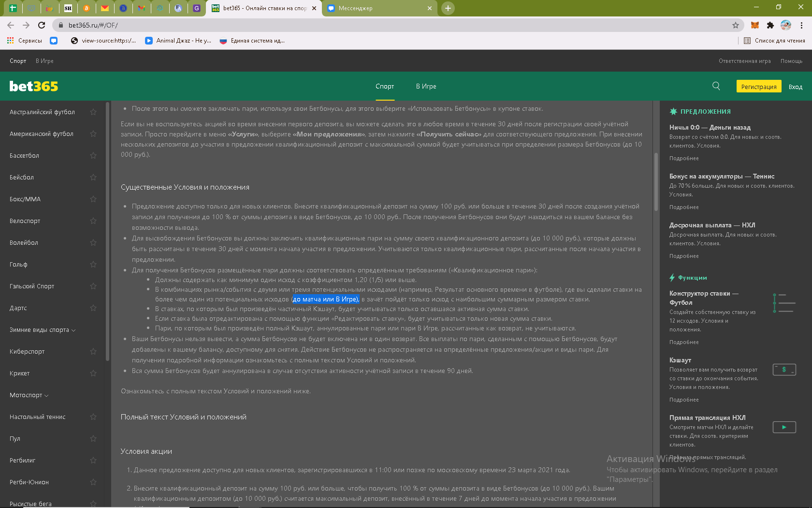Screen dimensions: 812x508
Task: Click the Ничья 0:0 — Деньги назад heading
Action: pos(710,128)
